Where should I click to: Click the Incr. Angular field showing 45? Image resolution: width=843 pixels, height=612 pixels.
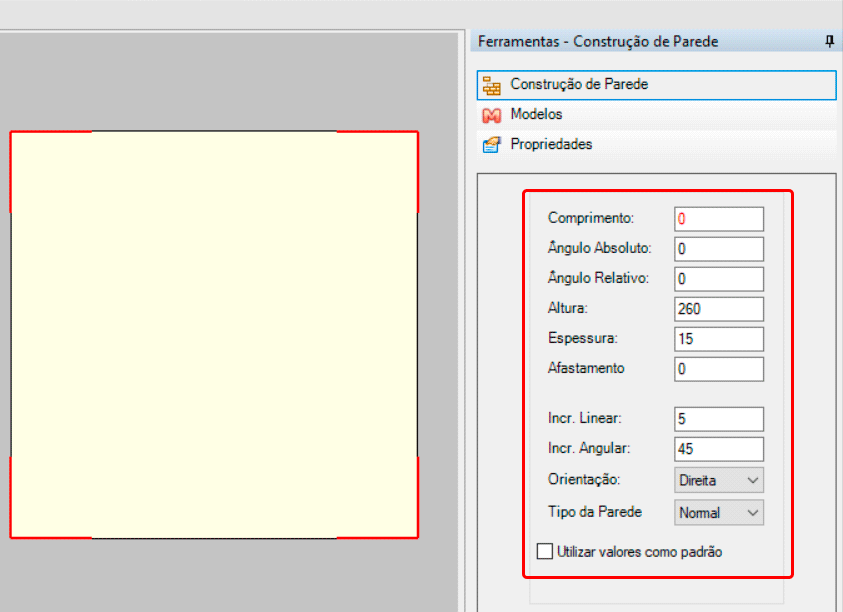pos(719,449)
